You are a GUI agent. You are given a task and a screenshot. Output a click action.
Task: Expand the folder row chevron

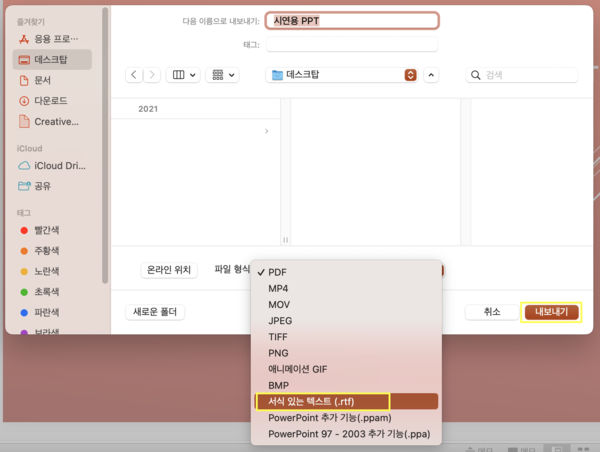267,131
